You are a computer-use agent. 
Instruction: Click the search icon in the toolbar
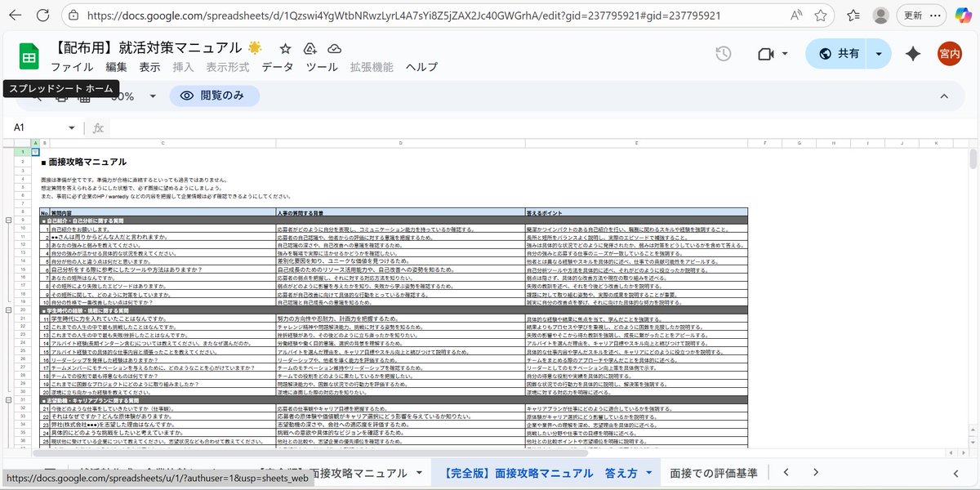click(x=36, y=96)
